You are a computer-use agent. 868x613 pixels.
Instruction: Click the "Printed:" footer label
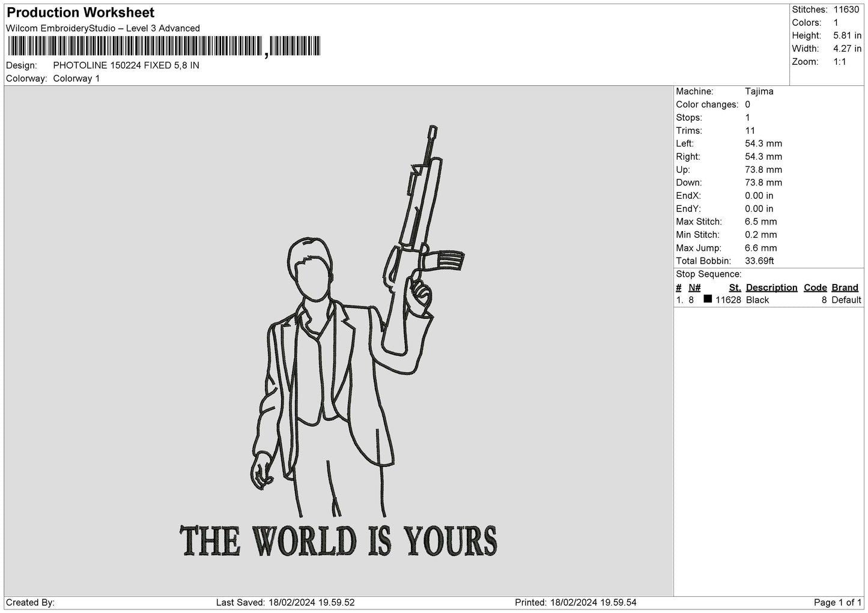(531, 602)
